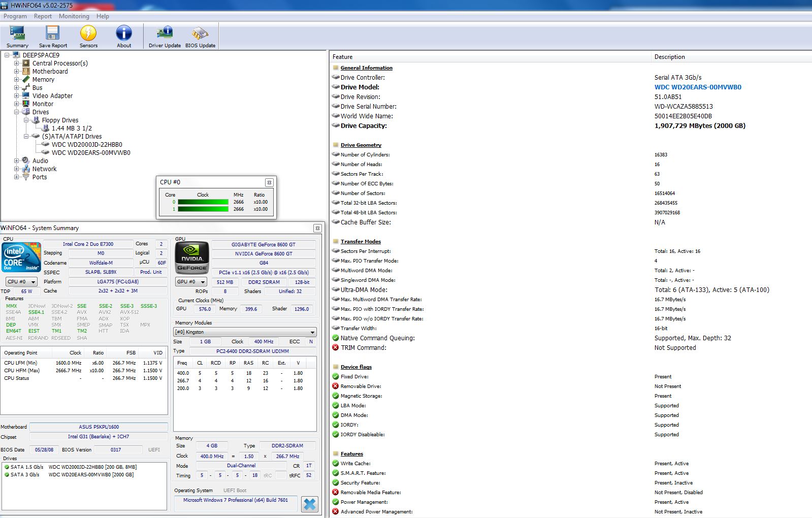Click Core 1 clock bar
Image resolution: width=812 pixels, height=518 pixels.
point(203,209)
